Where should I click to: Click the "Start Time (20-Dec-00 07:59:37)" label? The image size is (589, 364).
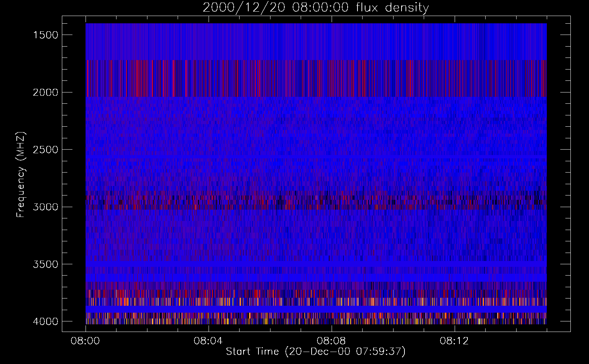316,352
